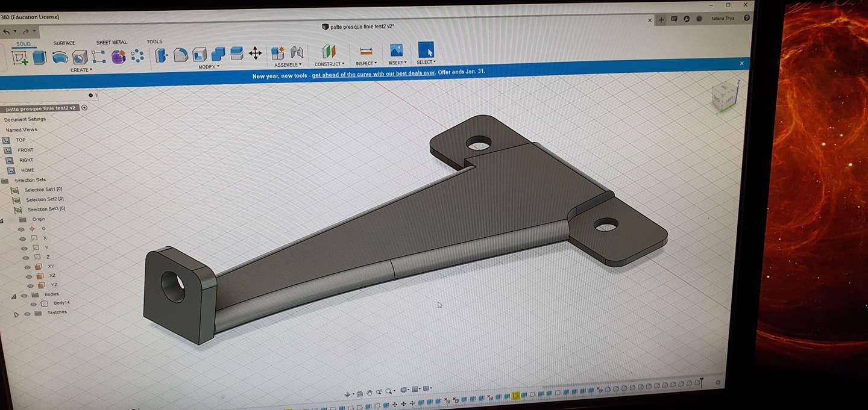Open the INSPECT dropdown menu

366,63
